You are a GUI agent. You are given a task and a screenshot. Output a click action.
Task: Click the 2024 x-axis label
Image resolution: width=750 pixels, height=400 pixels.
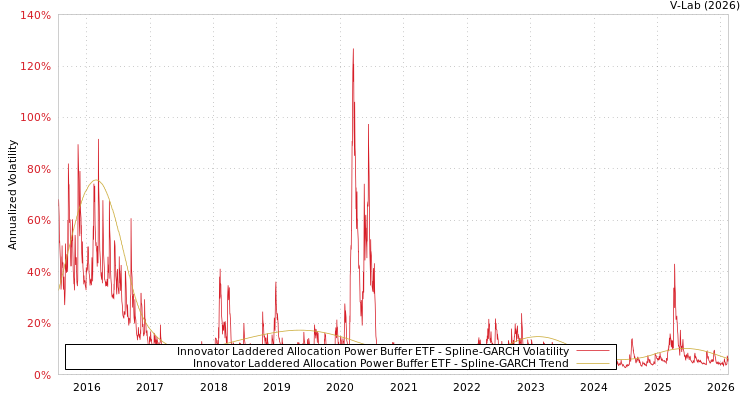coord(594,387)
